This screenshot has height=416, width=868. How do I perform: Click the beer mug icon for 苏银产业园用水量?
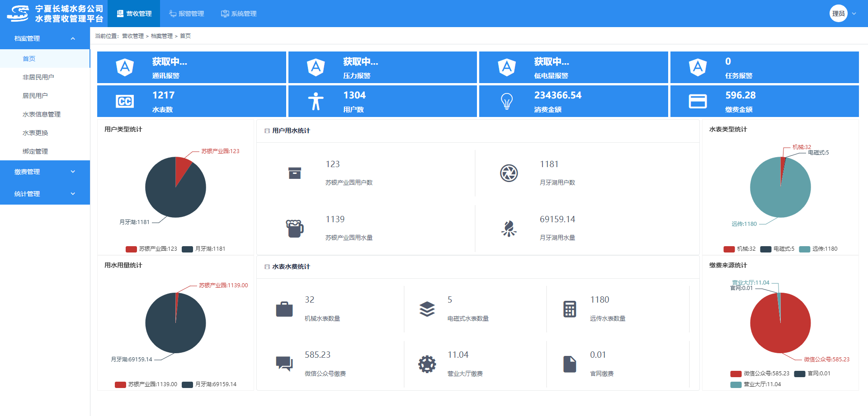tap(295, 229)
